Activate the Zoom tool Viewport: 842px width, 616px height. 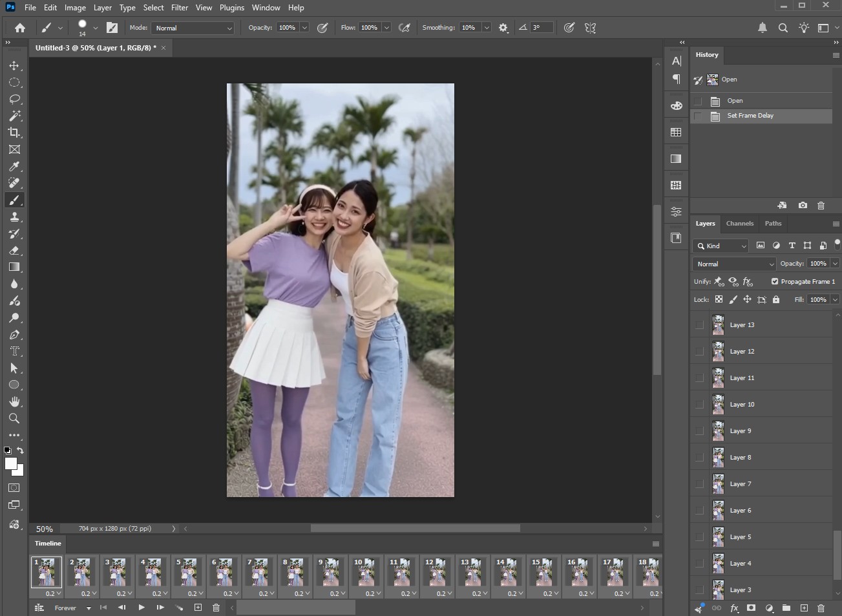(x=14, y=418)
